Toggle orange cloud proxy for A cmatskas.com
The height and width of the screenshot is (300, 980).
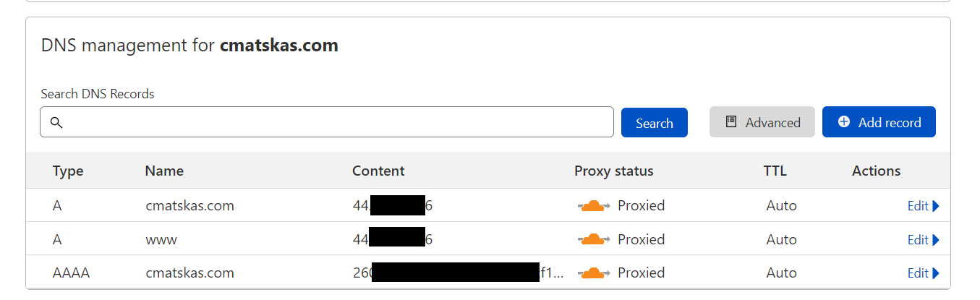click(x=594, y=206)
